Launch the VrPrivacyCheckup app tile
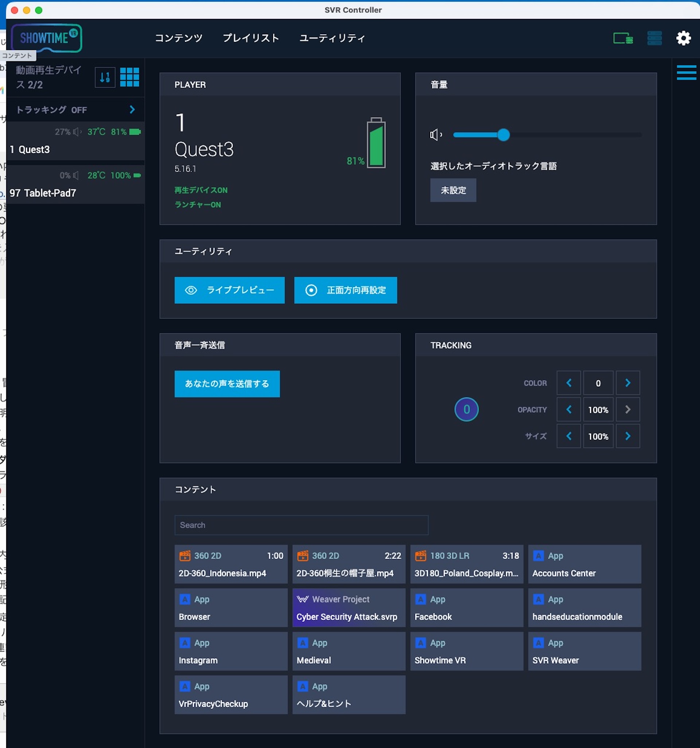 (x=231, y=695)
